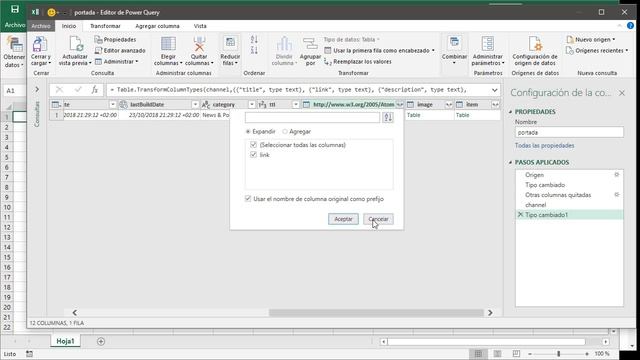
Task: Open lastBuildDate column filter dropdown
Action: 195,105
